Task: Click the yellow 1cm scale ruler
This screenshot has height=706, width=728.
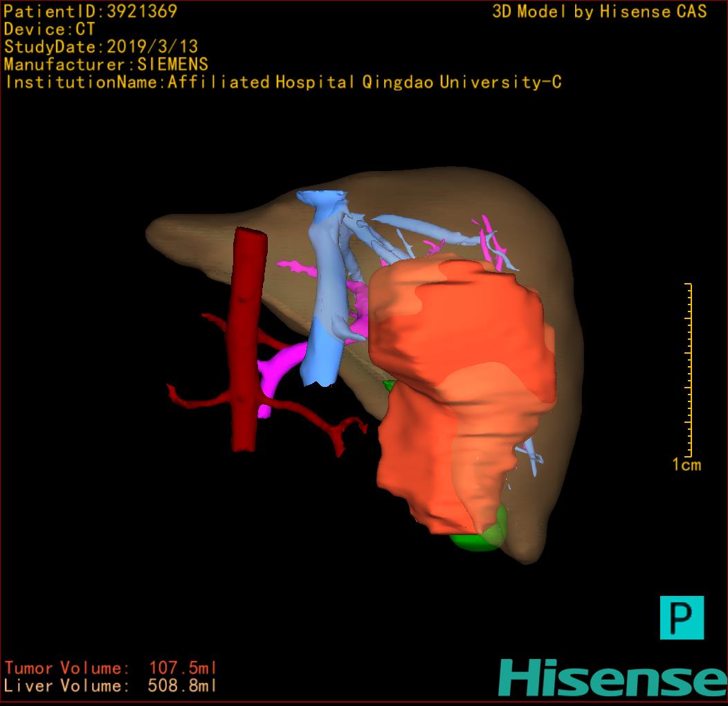Action: coord(689,370)
